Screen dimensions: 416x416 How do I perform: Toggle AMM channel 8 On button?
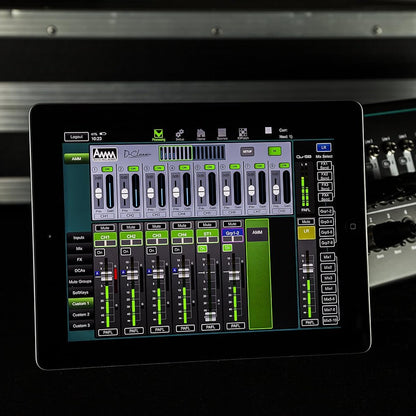click(x=284, y=165)
